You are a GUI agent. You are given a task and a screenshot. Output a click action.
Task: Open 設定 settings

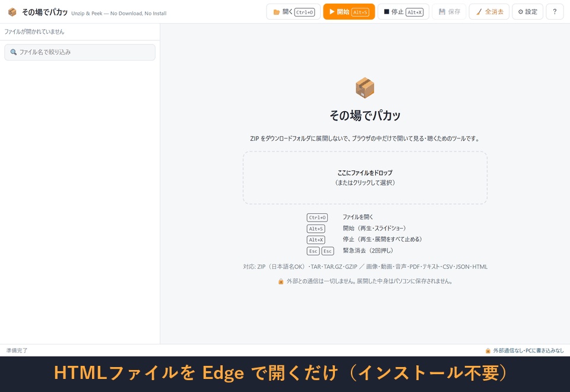point(527,12)
